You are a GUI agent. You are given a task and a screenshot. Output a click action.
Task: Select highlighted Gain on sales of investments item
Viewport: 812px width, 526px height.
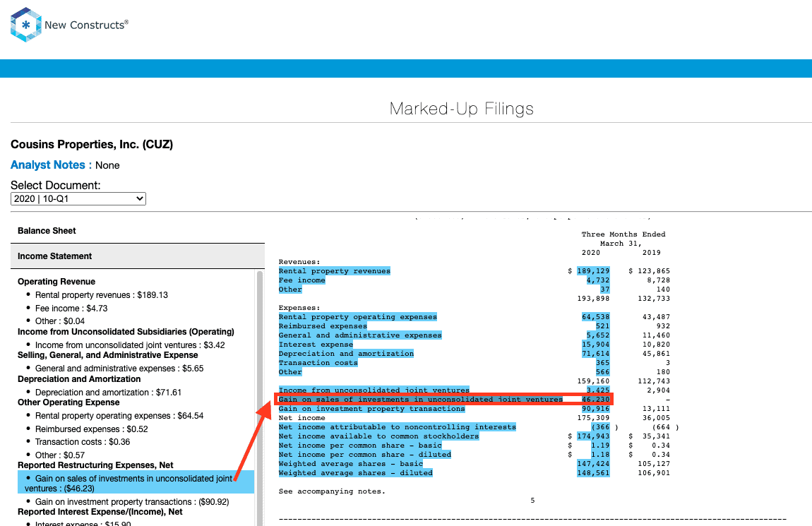pyautogui.click(x=136, y=483)
